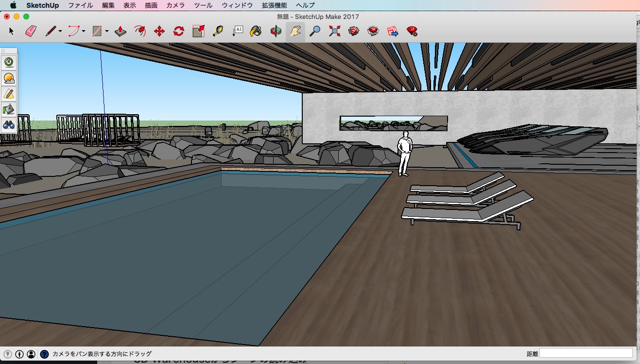Open the Apple menu

[x=13, y=5]
